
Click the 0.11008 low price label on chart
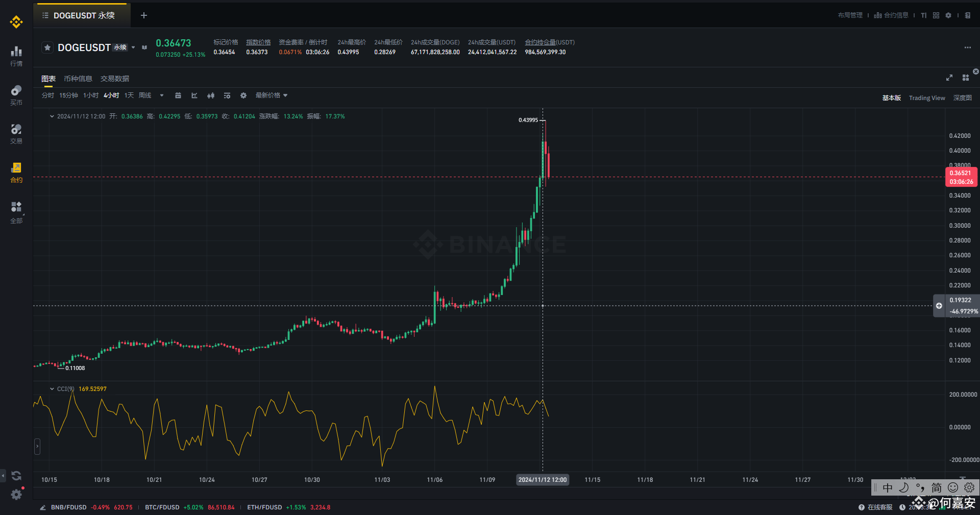[75, 368]
